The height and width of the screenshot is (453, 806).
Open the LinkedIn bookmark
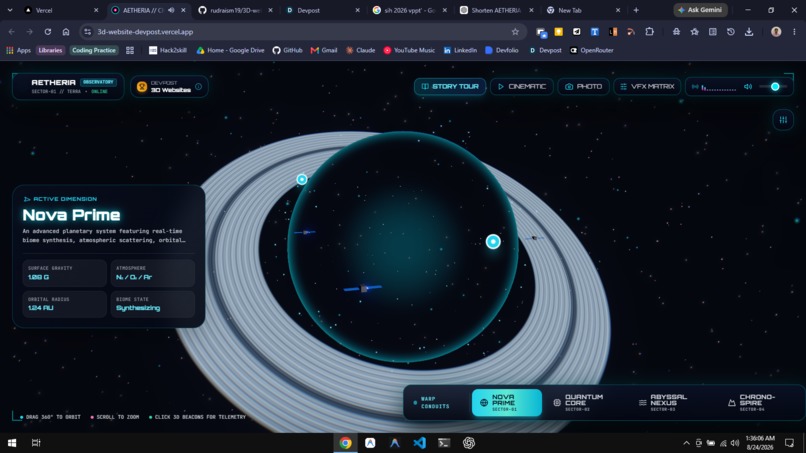click(x=460, y=50)
